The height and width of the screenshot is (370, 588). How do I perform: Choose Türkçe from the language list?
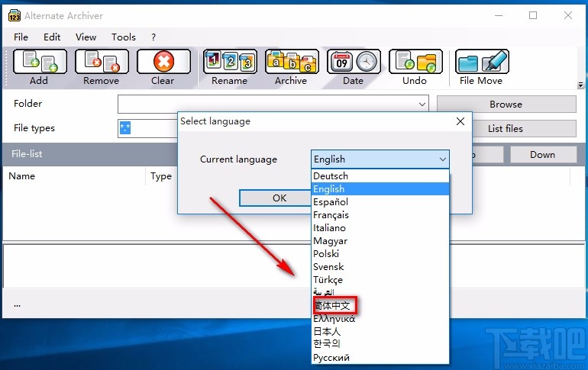(380, 280)
